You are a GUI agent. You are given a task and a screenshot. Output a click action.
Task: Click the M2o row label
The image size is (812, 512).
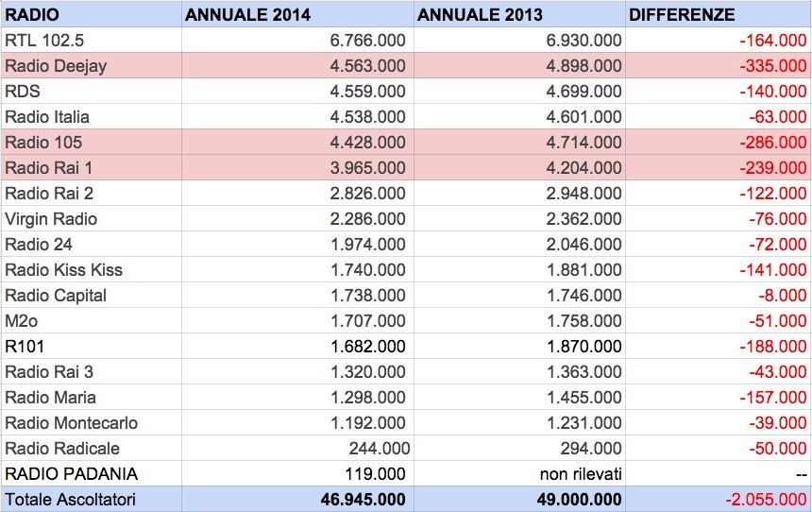21,321
